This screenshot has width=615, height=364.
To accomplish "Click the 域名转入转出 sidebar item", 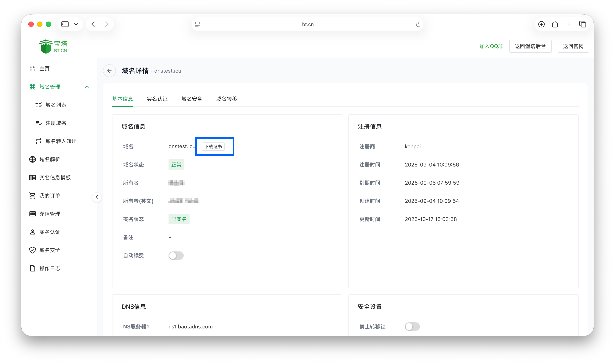I will coord(61,141).
